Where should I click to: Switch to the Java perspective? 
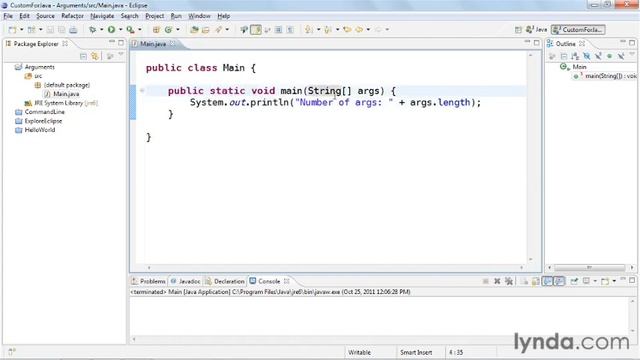click(x=537, y=30)
